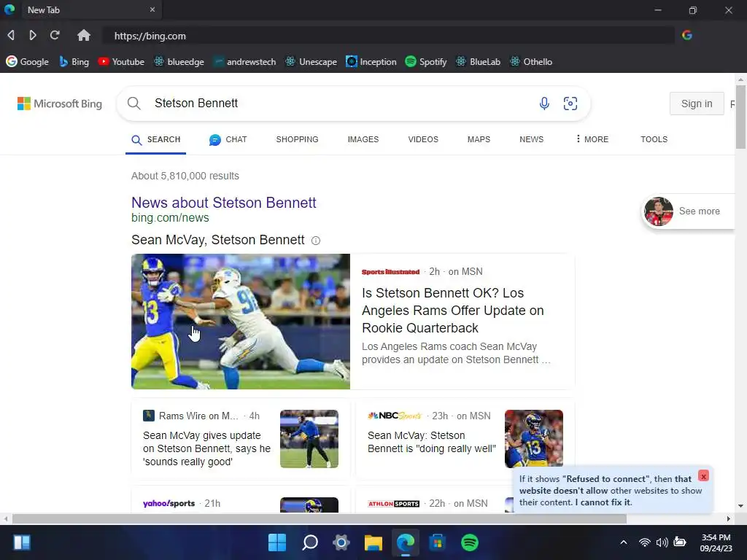Screen dimensions: 747x560
Task: Start voice search with microphone icon
Action: coord(544,104)
